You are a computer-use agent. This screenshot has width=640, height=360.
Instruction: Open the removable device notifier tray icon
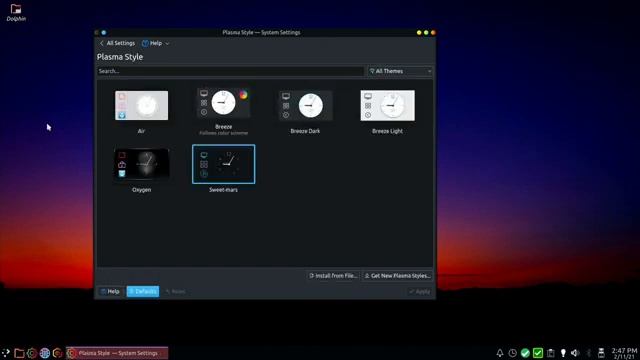601,353
